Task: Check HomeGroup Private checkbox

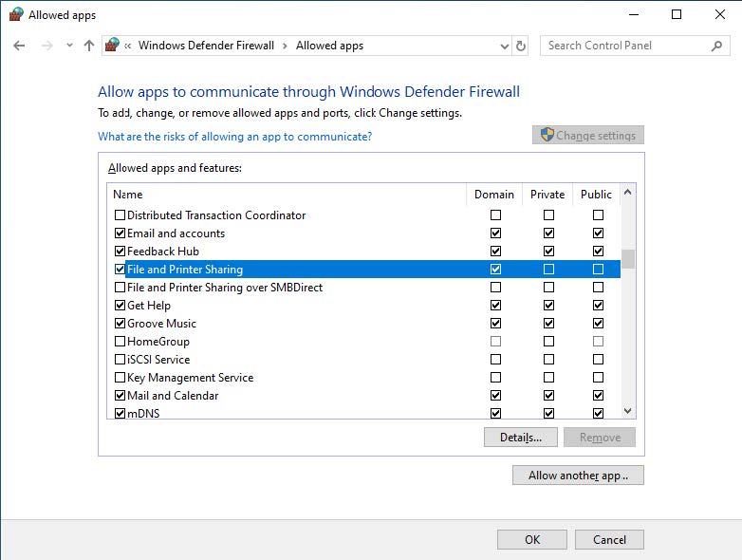Action: [549, 341]
